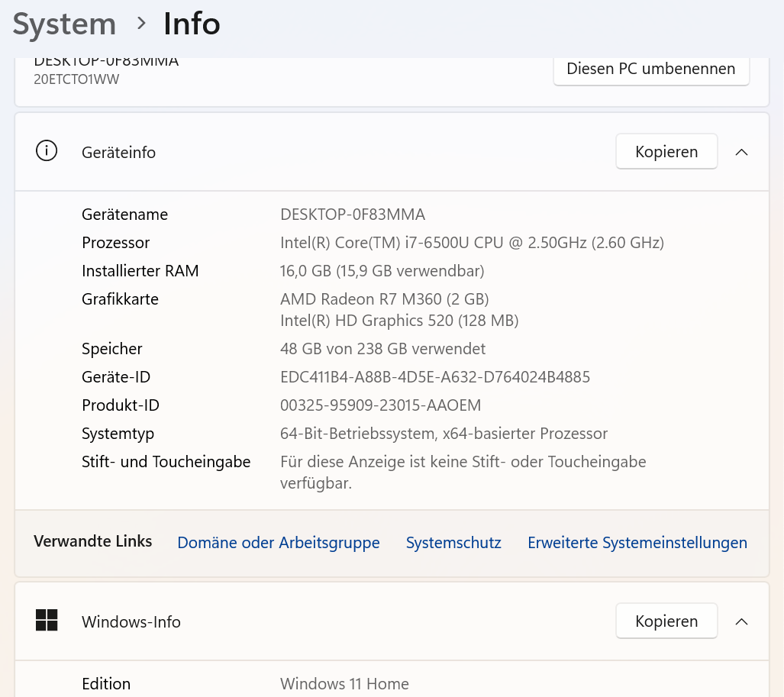784x697 pixels.
Task: Click the Windows-Info header label
Action: [131, 622]
